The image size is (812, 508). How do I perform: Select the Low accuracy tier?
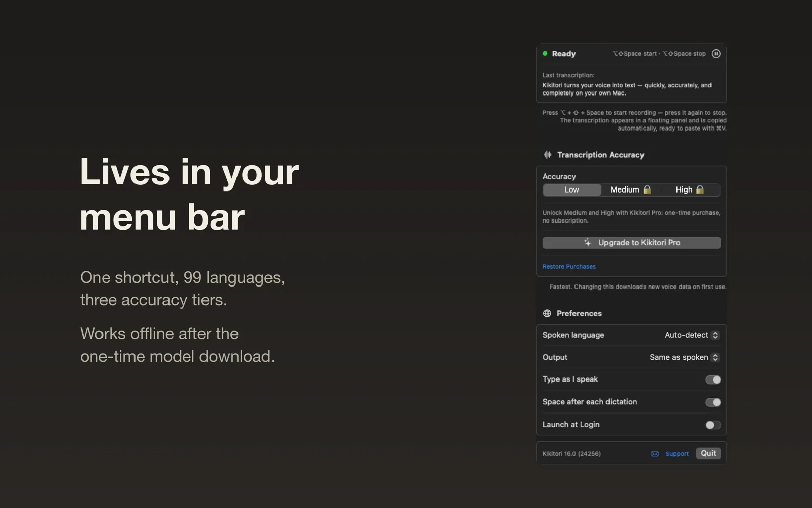pos(572,189)
